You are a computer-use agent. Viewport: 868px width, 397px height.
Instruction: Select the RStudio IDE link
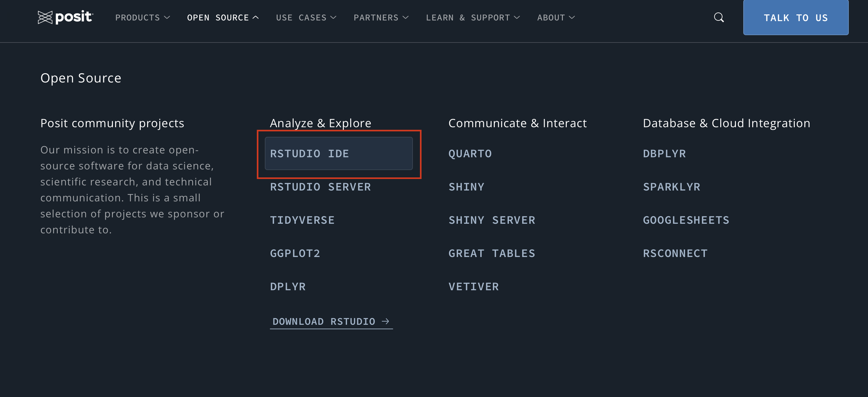339,153
